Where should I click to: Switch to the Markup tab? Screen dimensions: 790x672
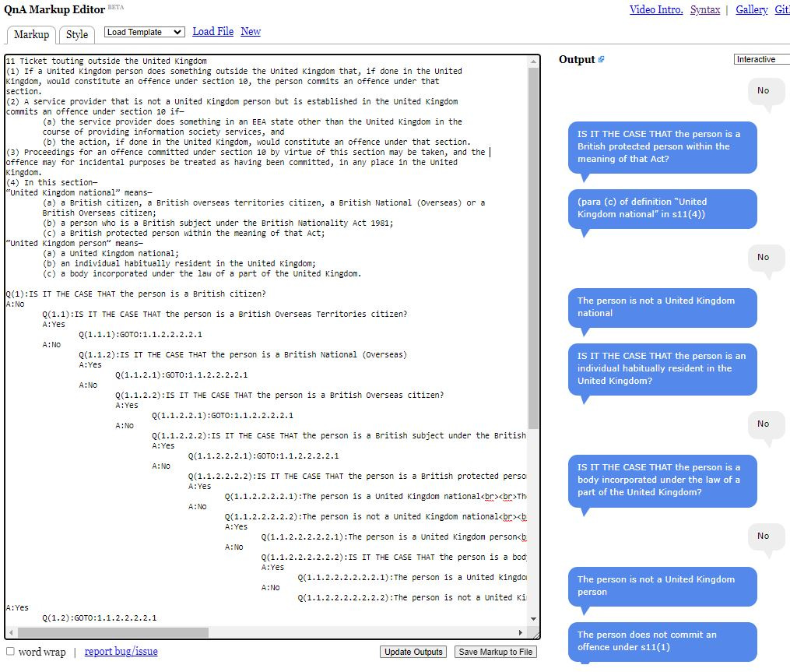(x=31, y=34)
